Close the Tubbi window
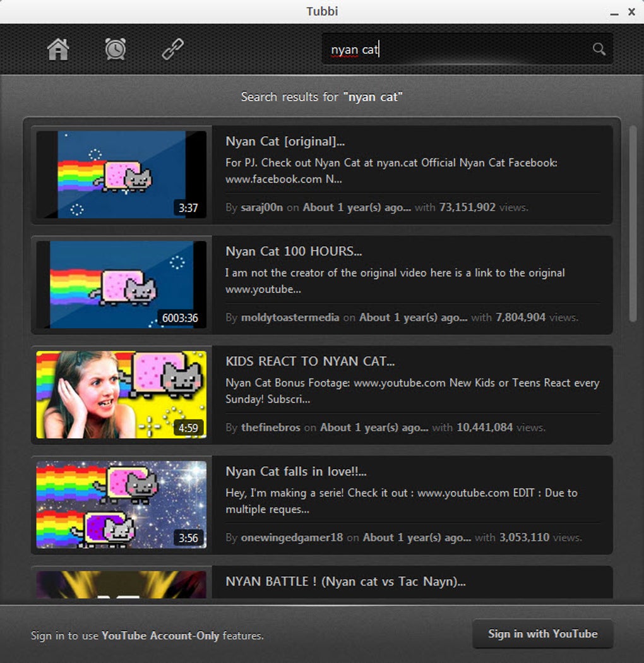The height and width of the screenshot is (663, 644). tap(632, 12)
